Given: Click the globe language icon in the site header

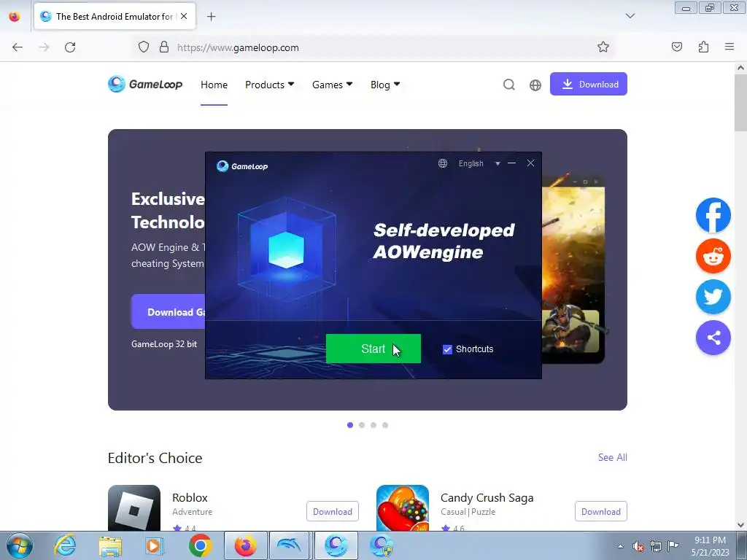Looking at the screenshot, I should click(535, 85).
